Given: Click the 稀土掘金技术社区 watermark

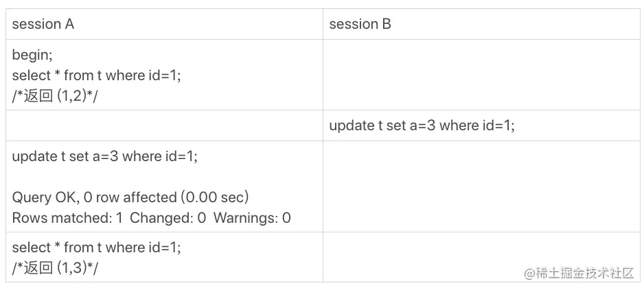Looking at the screenshot, I should pyautogui.click(x=585, y=273).
